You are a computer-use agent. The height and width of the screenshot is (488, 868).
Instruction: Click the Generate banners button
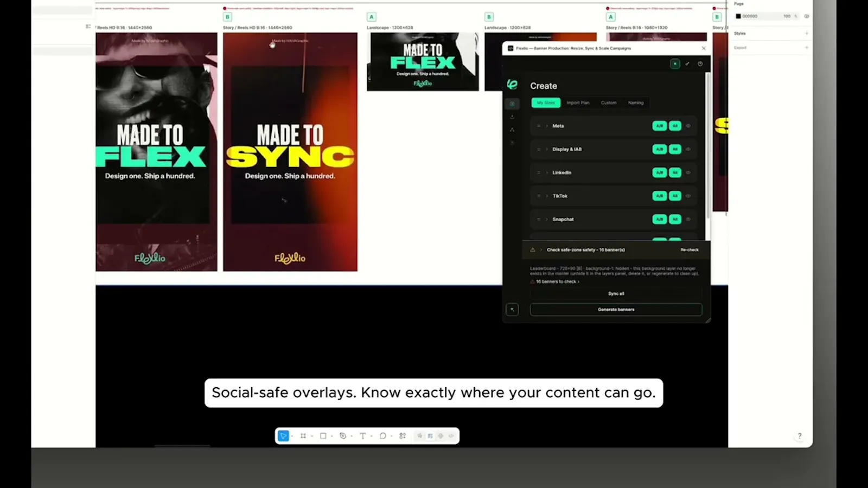(616, 310)
